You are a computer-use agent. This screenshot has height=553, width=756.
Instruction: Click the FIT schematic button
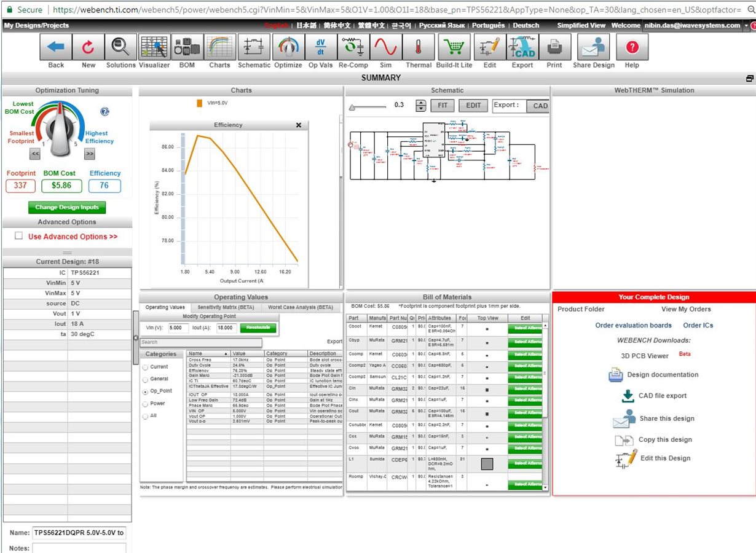(443, 105)
